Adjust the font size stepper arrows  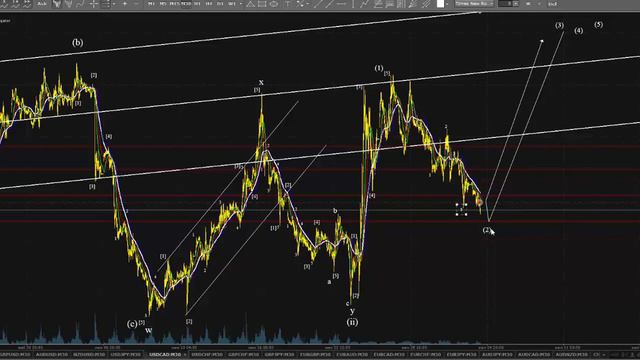tap(516, 4)
